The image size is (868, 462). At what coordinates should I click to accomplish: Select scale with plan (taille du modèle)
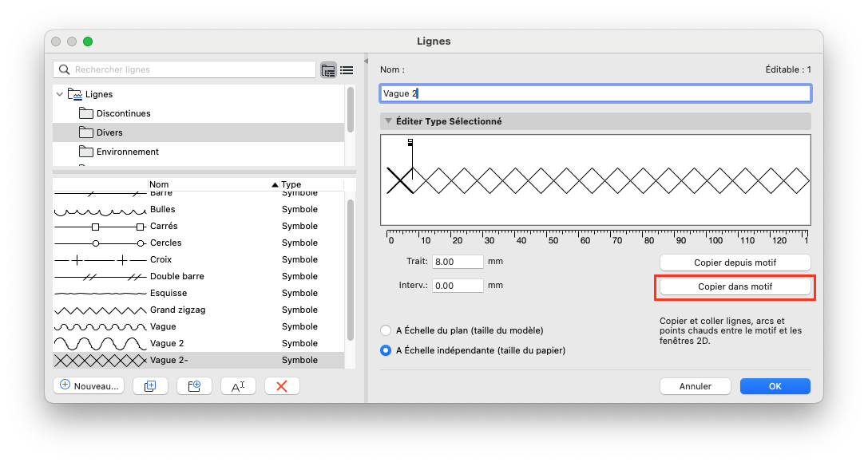coord(386,331)
